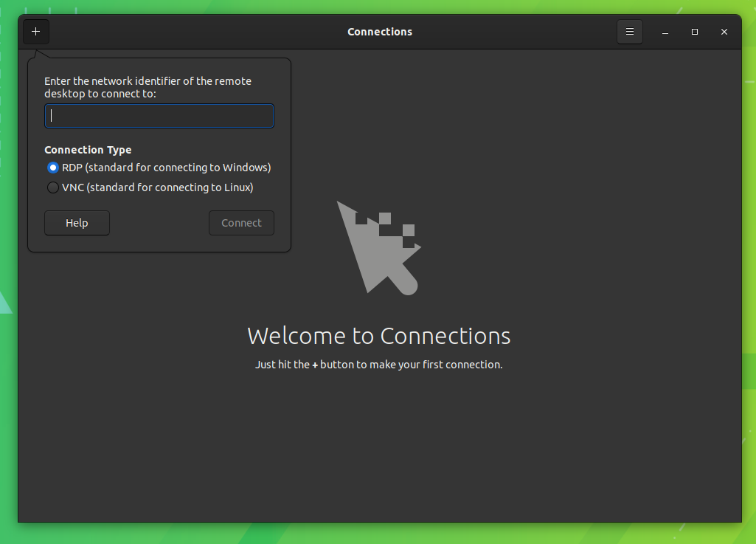Click the Connections title in header bar

click(x=379, y=32)
